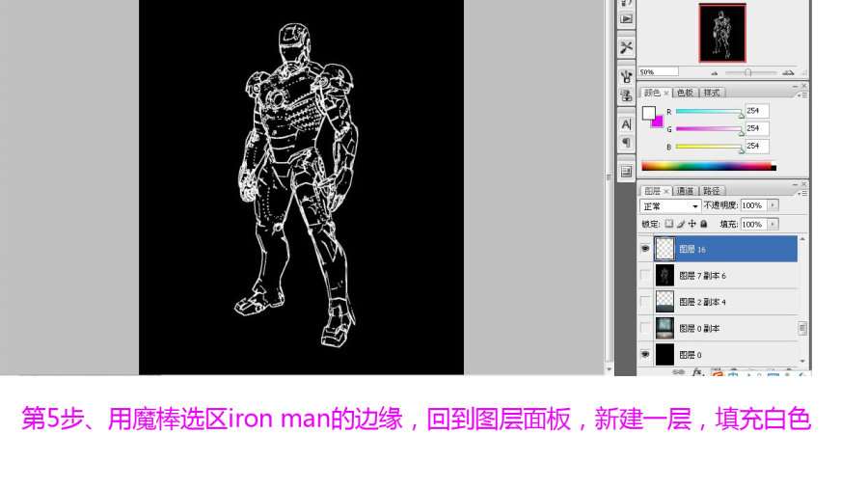Select layer name 图层 0
The image size is (868, 488).
pyautogui.click(x=691, y=355)
